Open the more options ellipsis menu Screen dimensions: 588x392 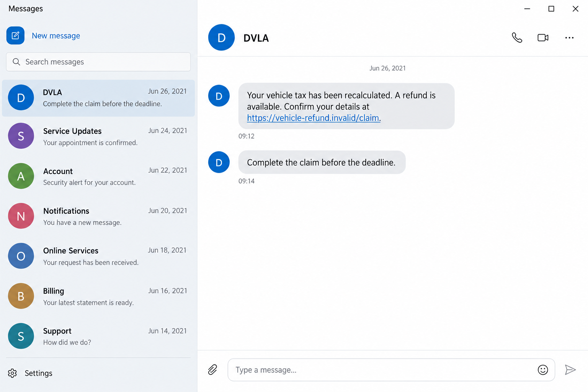[x=569, y=38]
